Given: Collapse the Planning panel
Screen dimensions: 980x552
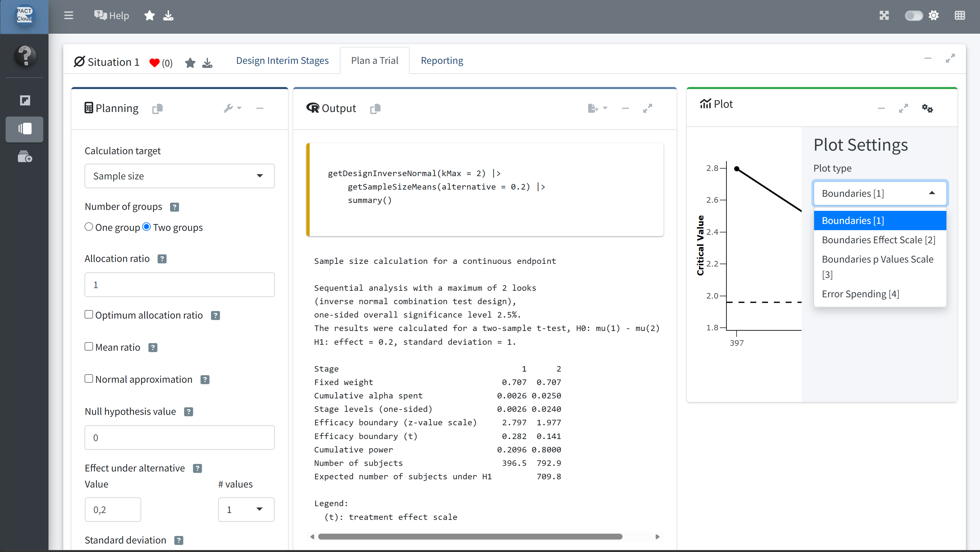Looking at the screenshot, I should (x=259, y=108).
